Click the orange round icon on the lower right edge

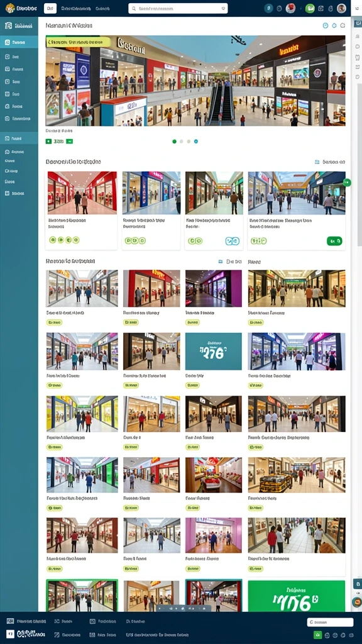[357, 602]
